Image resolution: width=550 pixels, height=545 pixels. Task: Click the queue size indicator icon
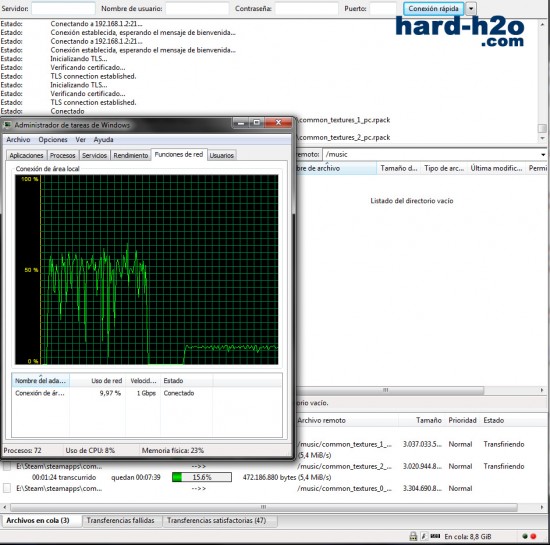[x=435, y=536]
